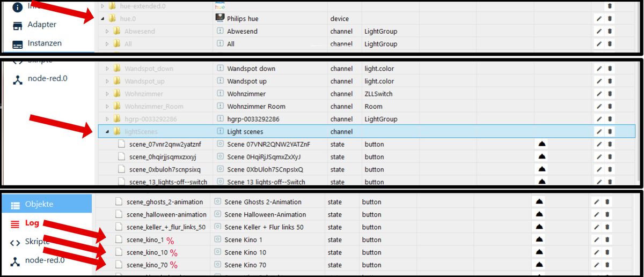Collapse the lightScenes folder
This screenshot has height=277, width=644.
pyautogui.click(x=108, y=132)
